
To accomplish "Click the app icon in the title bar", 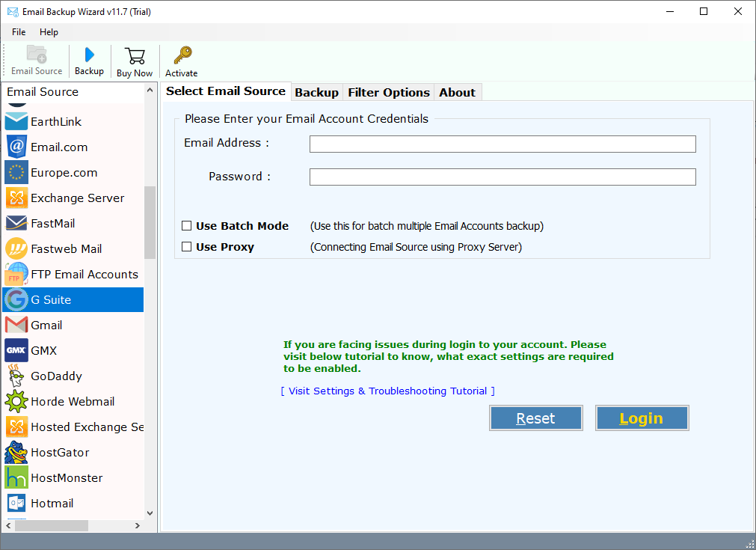I will pyautogui.click(x=13, y=11).
